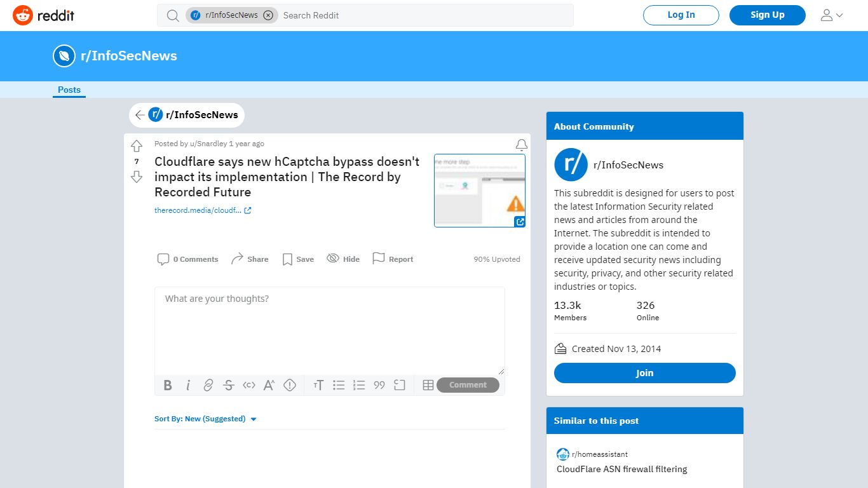This screenshot has width=868, height=488.
Task: Click the Log In button
Action: [x=681, y=15]
